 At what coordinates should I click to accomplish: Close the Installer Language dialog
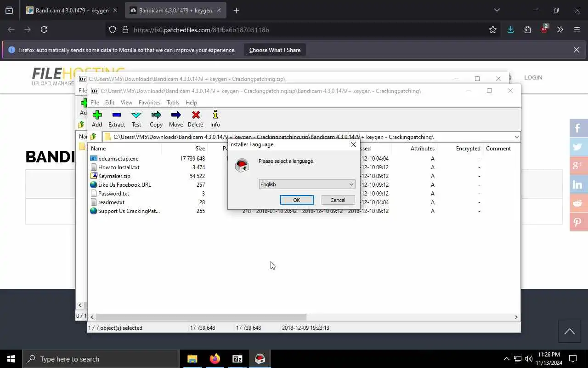pyautogui.click(x=353, y=144)
